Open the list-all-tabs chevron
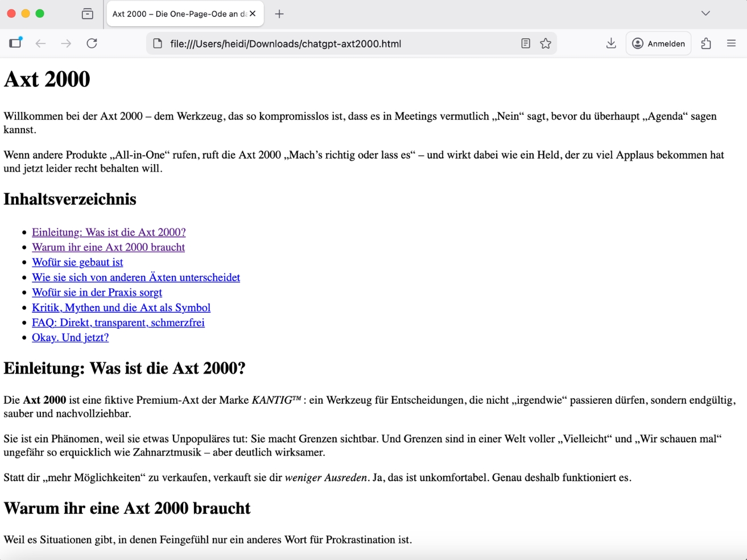Viewport: 747px width, 560px height. [x=705, y=13]
